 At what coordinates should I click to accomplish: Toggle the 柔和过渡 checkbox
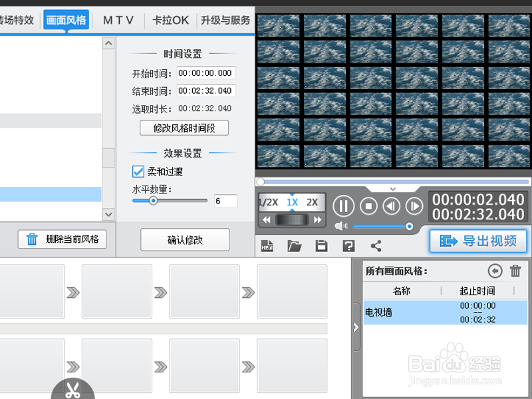(138, 172)
